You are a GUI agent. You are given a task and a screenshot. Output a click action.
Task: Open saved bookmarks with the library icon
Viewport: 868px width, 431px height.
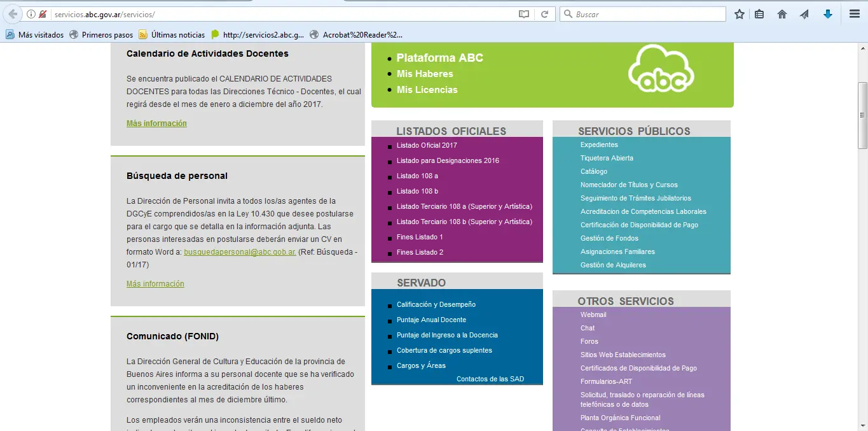759,13
